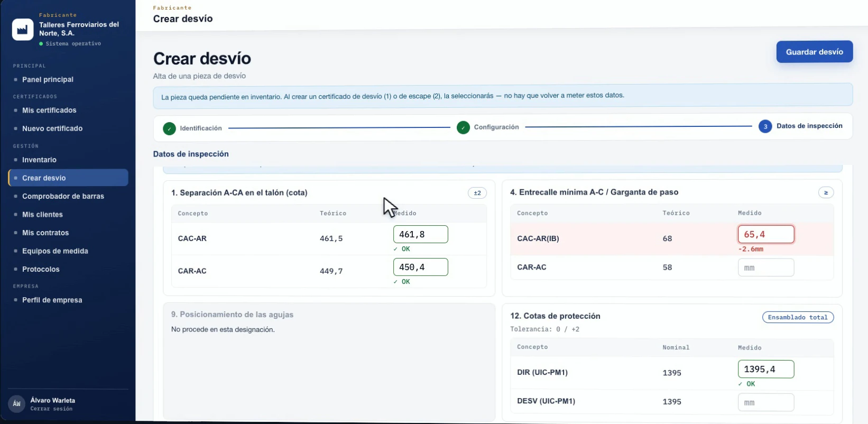Image resolution: width=868 pixels, height=424 pixels.
Task: Go to Mis clientes
Action: pos(42,215)
